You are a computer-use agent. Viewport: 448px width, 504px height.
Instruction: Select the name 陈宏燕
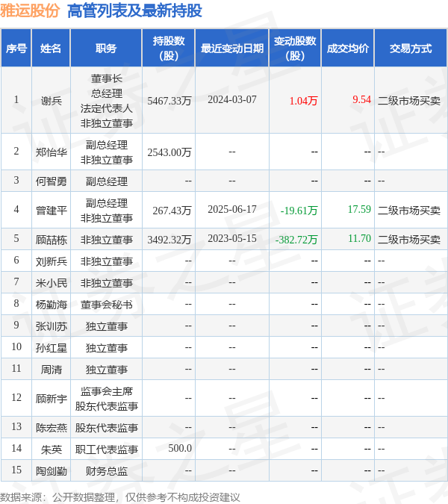pos(51,428)
